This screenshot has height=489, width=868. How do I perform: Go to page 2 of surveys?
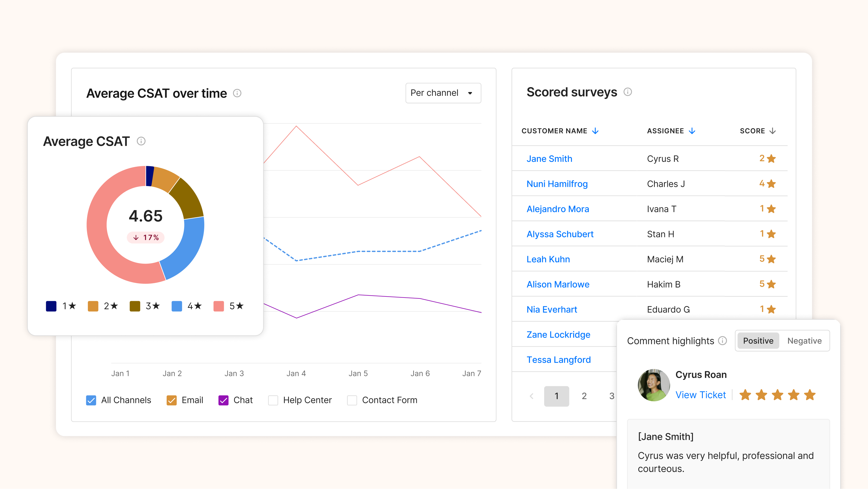[x=584, y=396]
